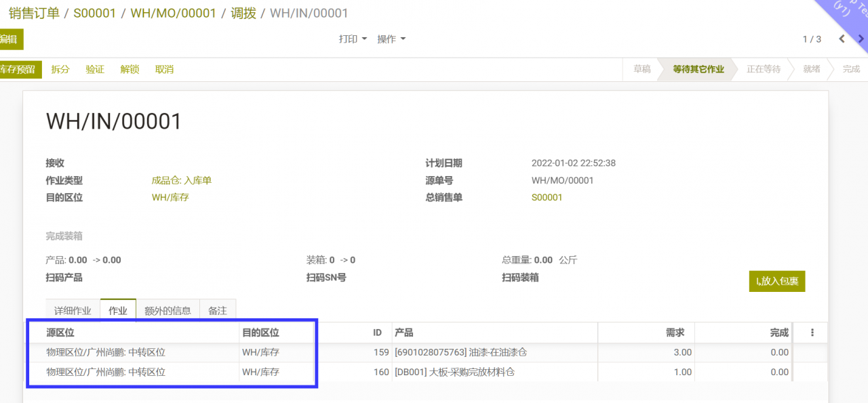Click the 1 / 3 pager counter
Viewport: 868px width, 403px height.
pyautogui.click(x=812, y=39)
